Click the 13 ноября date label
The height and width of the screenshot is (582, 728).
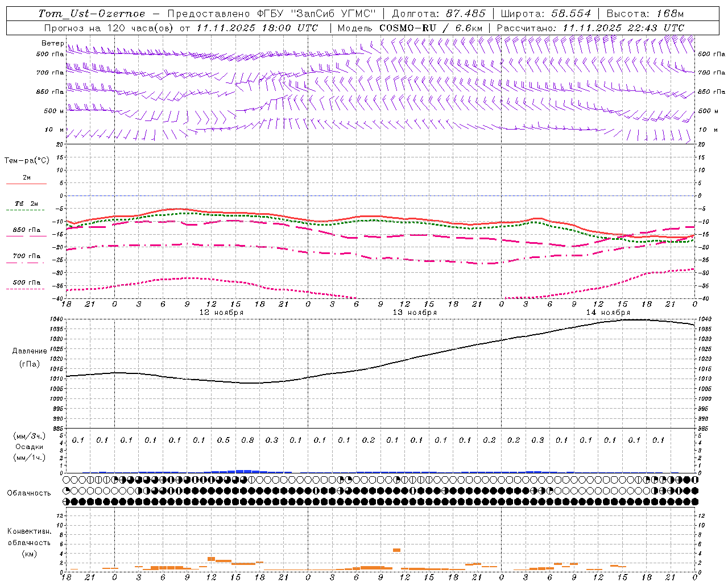[x=415, y=313]
